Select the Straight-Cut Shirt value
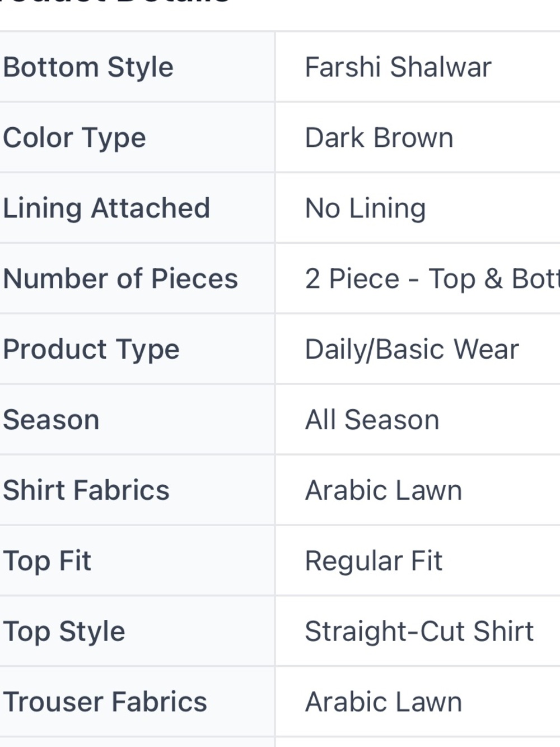Screen dimensions: 560x747 coord(419,632)
